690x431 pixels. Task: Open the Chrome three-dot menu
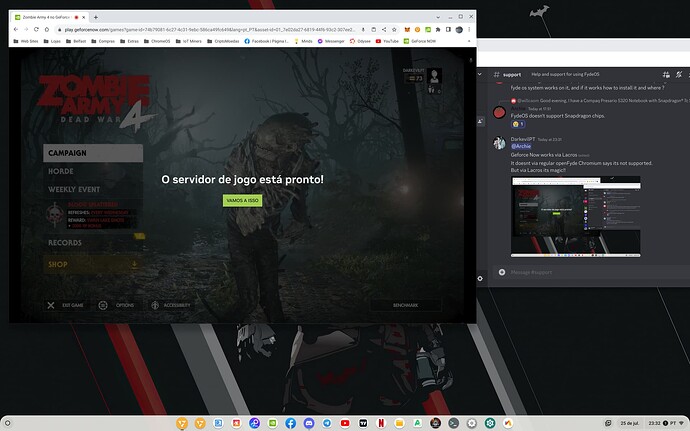click(x=469, y=29)
